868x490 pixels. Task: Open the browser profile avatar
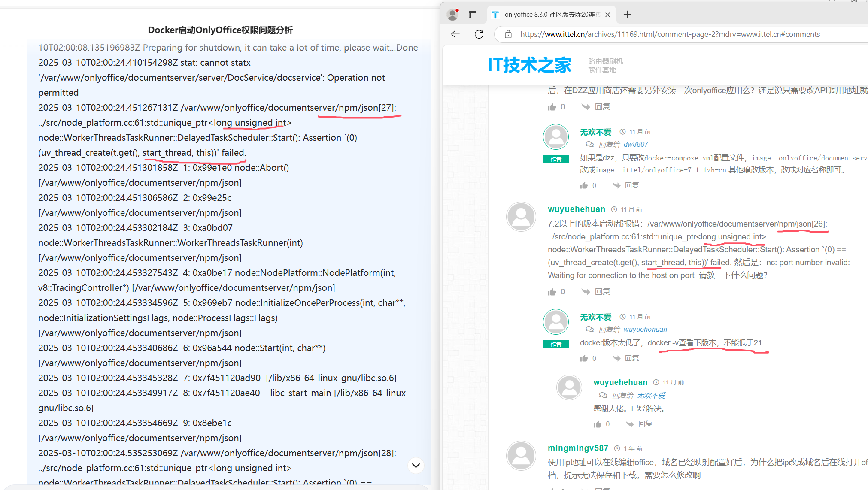click(x=452, y=15)
